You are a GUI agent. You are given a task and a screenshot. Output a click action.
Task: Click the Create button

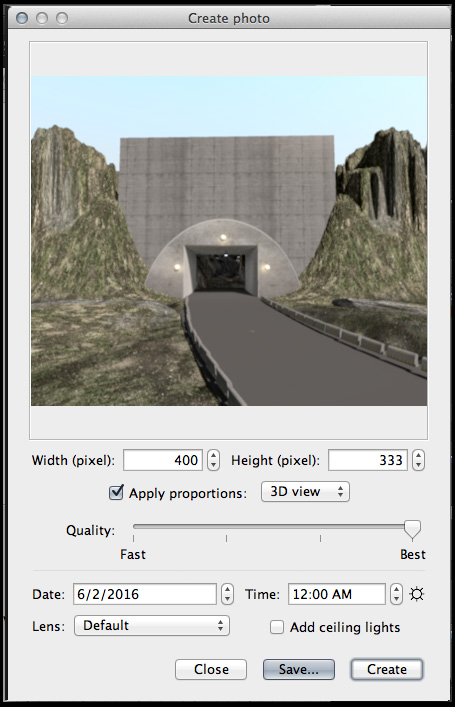(x=387, y=669)
